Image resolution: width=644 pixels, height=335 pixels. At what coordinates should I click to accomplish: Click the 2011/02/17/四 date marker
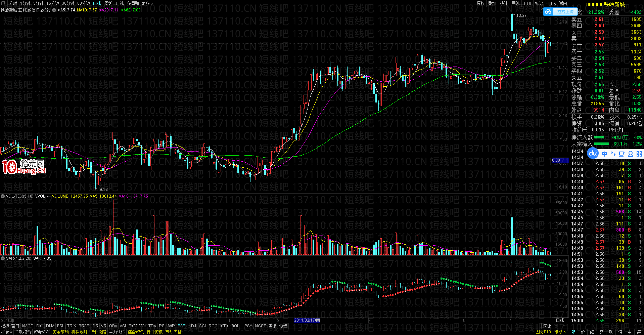coord(307,320)
